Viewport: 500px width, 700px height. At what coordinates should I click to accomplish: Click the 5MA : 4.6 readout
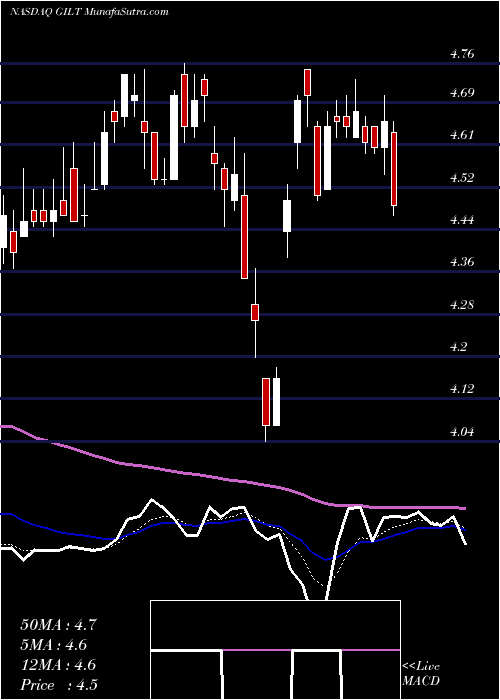click(54, 645)
